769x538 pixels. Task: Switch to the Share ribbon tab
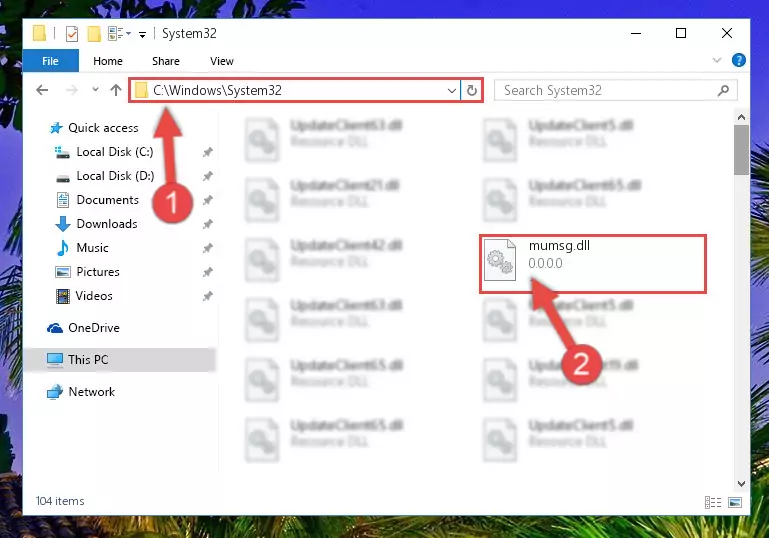click(x=166, y=61)
